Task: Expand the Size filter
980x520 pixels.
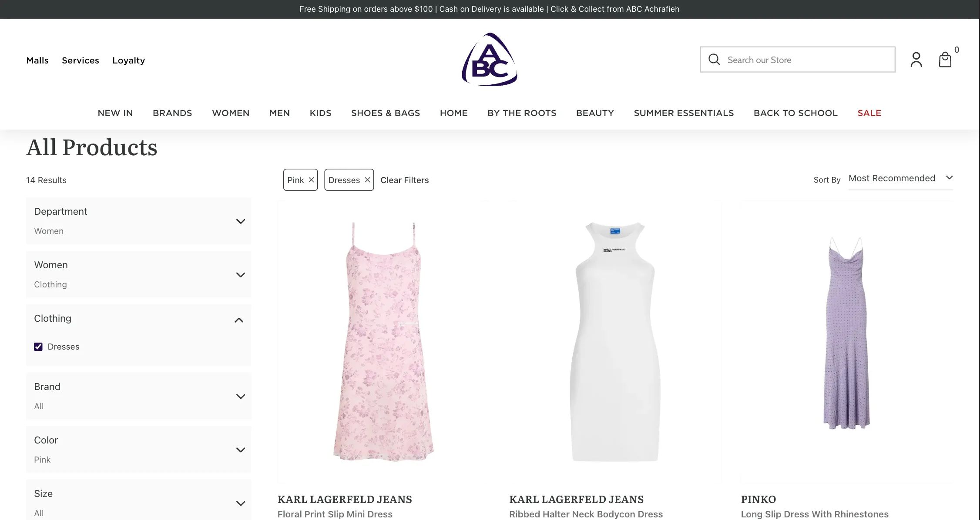Action: point(138,500)
